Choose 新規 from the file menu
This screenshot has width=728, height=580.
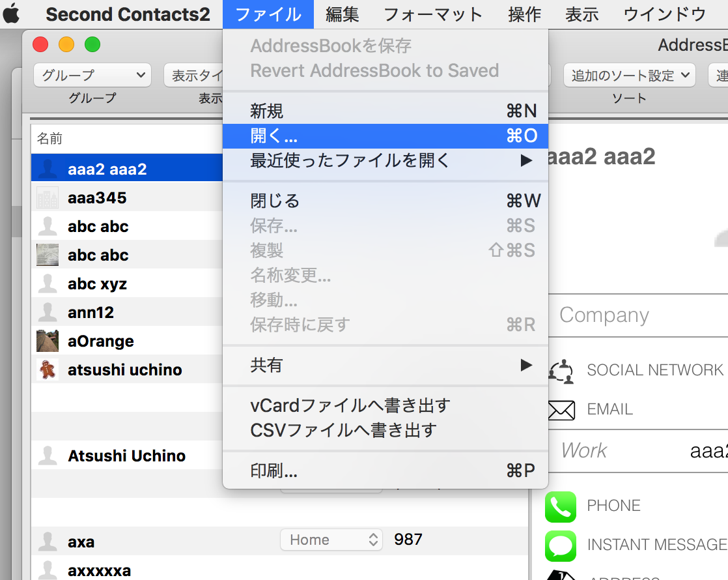click(385, 111)
